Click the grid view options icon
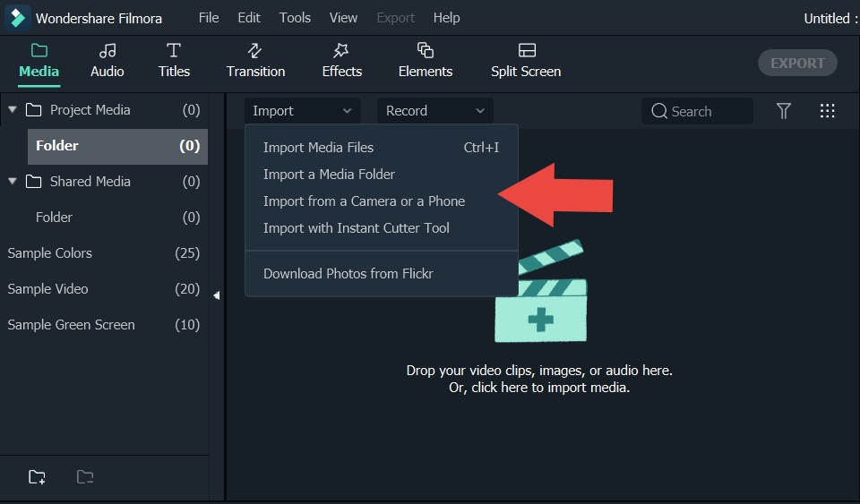 tap(827, 111)
